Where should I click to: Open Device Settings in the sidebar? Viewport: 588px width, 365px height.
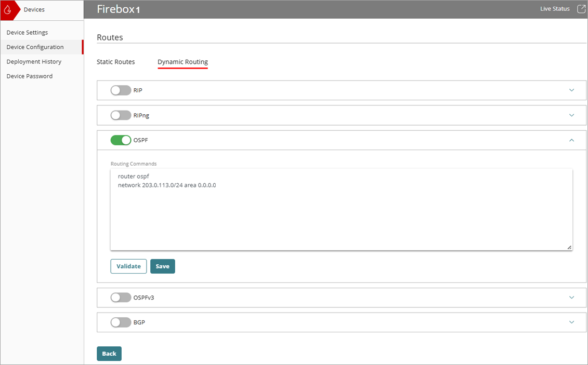click(27, 32)
